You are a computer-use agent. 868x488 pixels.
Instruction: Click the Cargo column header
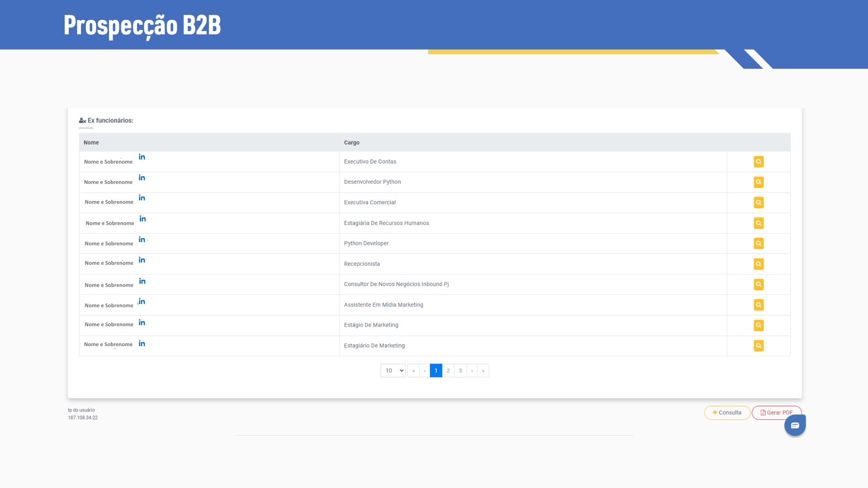[352, 142]
